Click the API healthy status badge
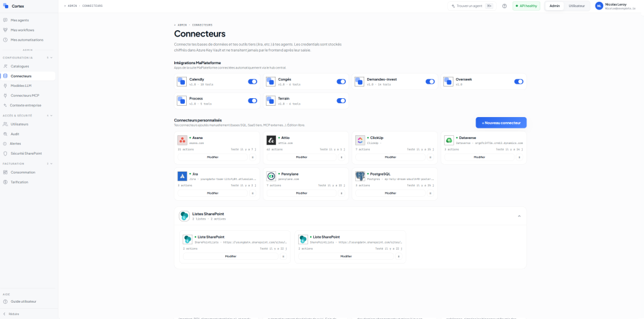Viewport: 644px width, 319px height. tap(526, 6)
